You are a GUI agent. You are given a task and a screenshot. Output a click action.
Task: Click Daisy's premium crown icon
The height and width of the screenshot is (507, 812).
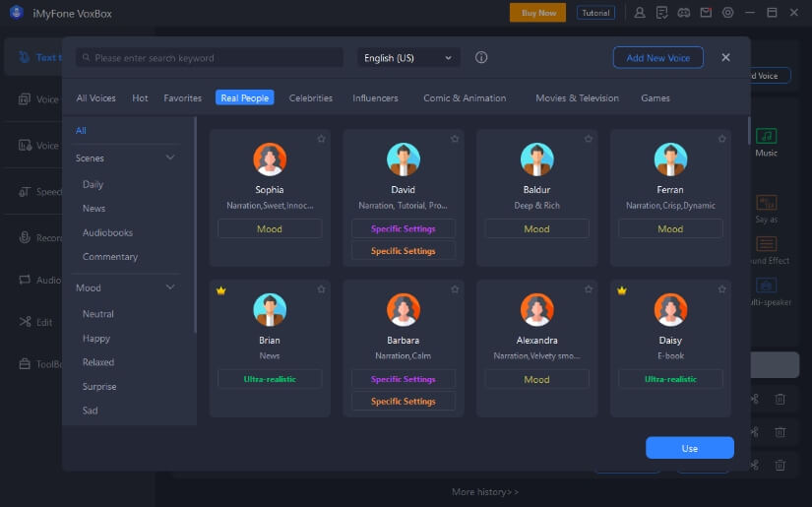click(622, 290)
